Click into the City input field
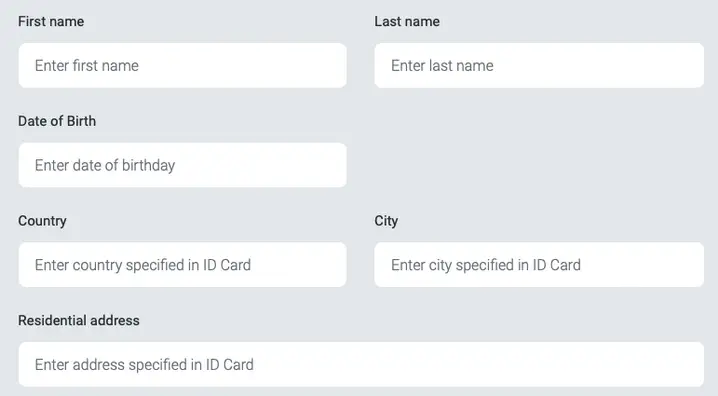The image size is (718, 396). coord(539,265)
